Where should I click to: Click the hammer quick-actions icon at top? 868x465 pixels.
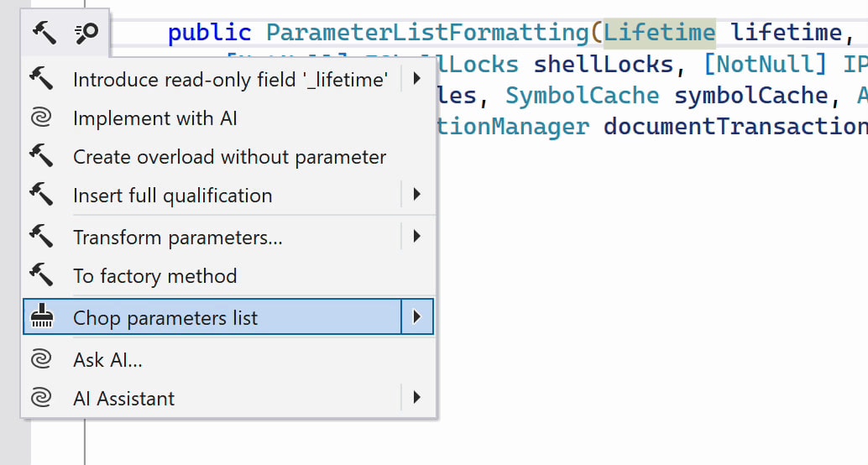coord(44,33)
